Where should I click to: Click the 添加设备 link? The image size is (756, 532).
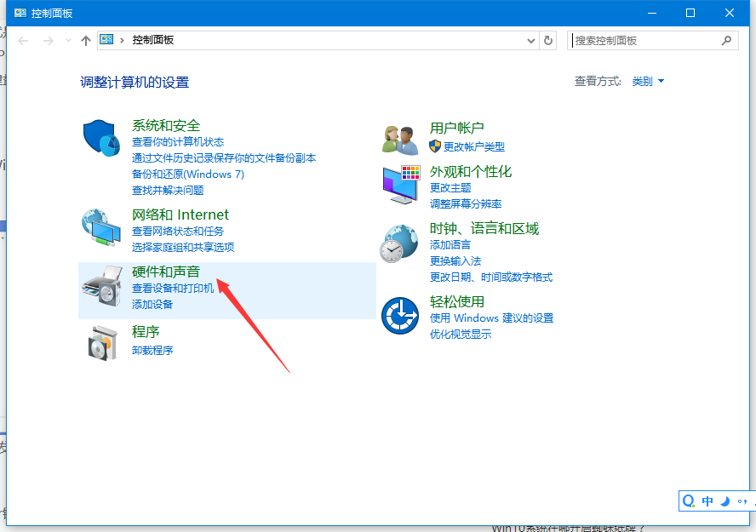click(x=152, y=305)
